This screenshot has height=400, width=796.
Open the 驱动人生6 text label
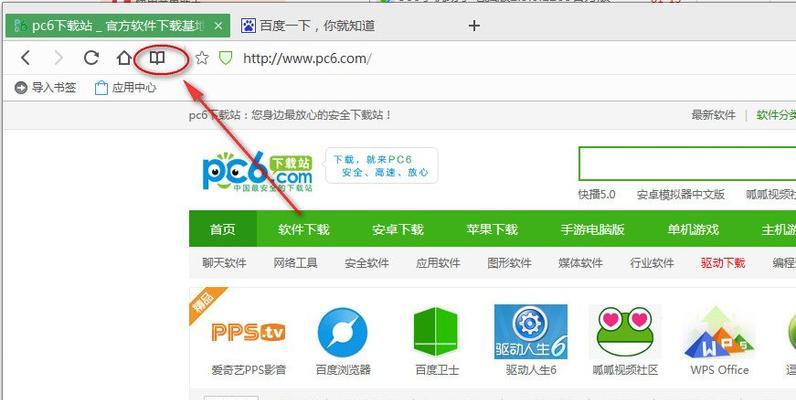531,370
